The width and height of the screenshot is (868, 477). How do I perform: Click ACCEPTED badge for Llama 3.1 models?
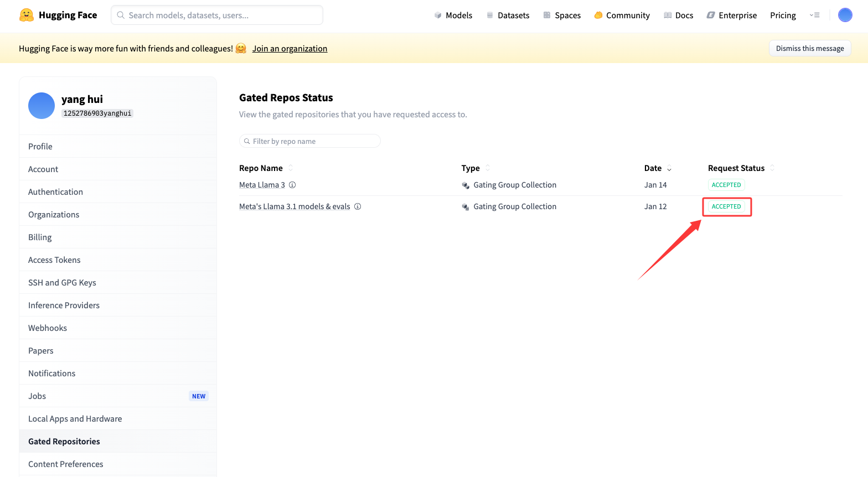[726, 206]
